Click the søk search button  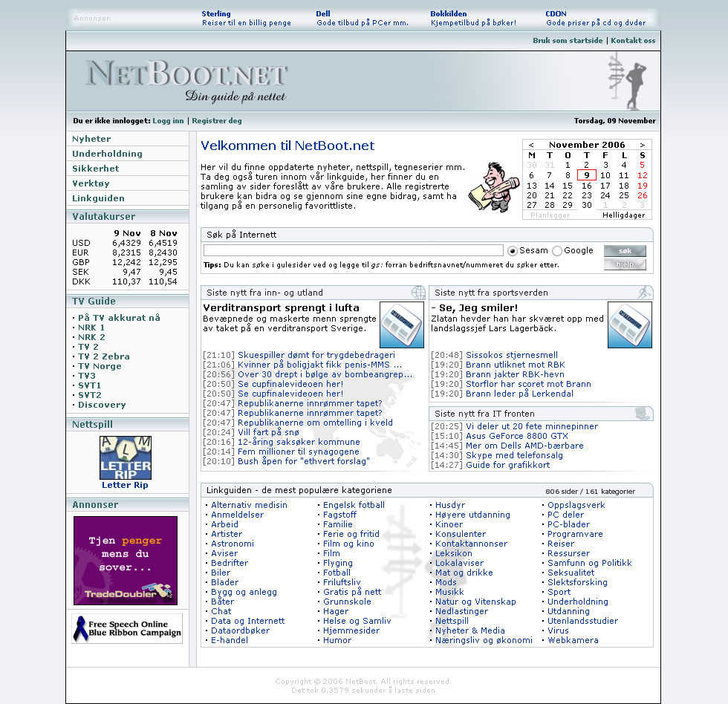click(x=625, y=250)
